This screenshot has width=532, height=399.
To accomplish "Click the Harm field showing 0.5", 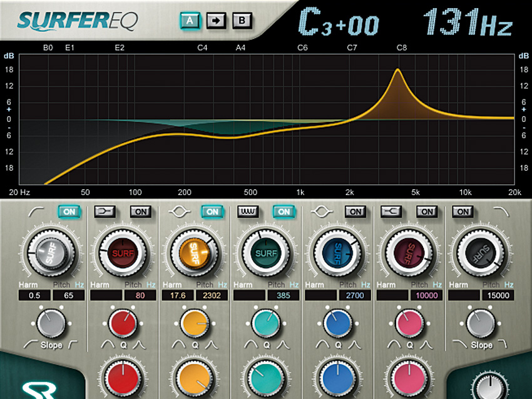I will (34, 295).
